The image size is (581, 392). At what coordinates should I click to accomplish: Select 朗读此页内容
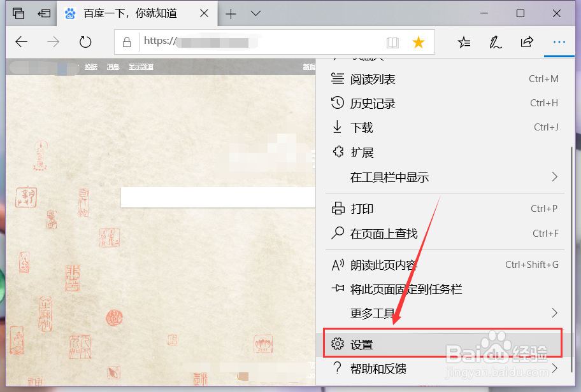pyautogui.click(x=444, y=265)
